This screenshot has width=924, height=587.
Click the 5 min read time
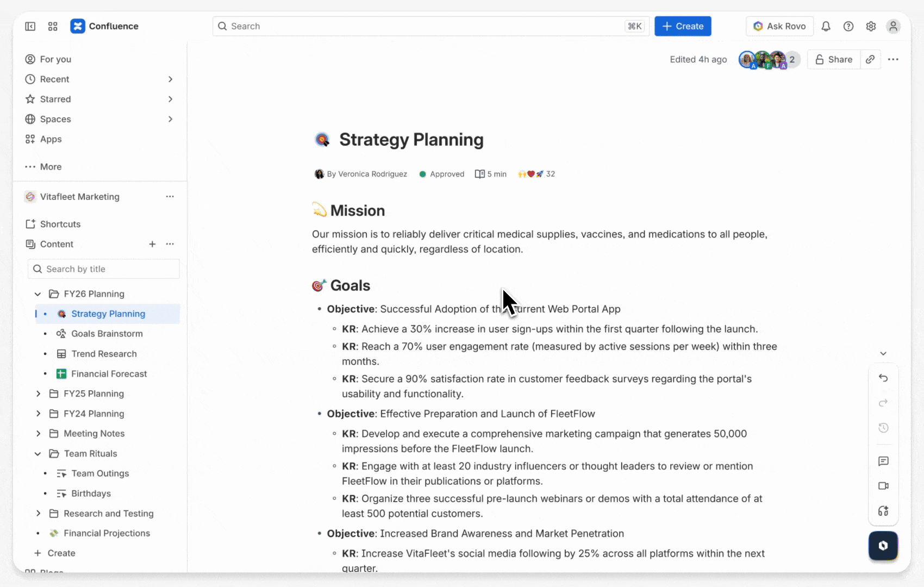pyautogui.click(x=491, y=174)
